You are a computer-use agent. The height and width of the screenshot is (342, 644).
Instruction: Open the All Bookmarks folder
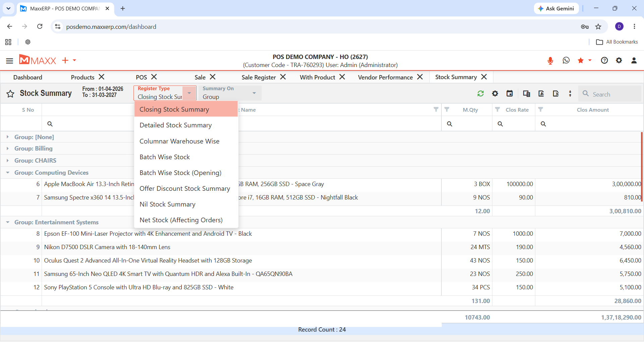[617, 42]
